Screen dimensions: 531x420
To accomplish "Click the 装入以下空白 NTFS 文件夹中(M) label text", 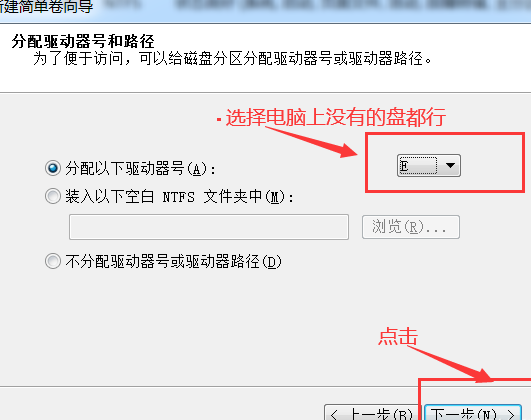I will [179, 196].
